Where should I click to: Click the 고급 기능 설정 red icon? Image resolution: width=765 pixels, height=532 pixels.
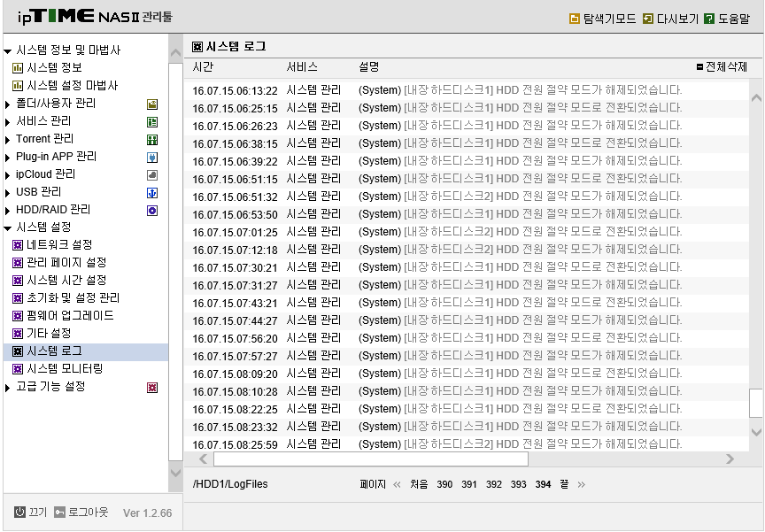pyautogui.click(x=152, y=388)
